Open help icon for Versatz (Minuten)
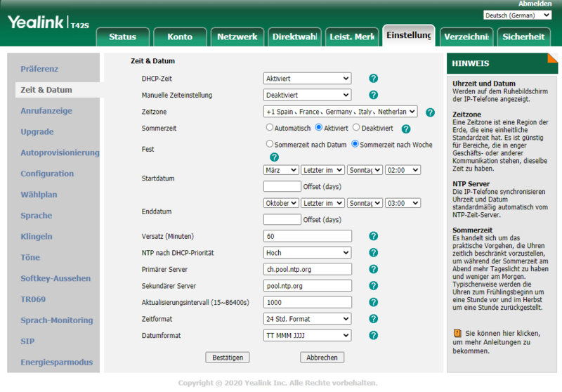 pyautogui.click(x=373, y=236)
